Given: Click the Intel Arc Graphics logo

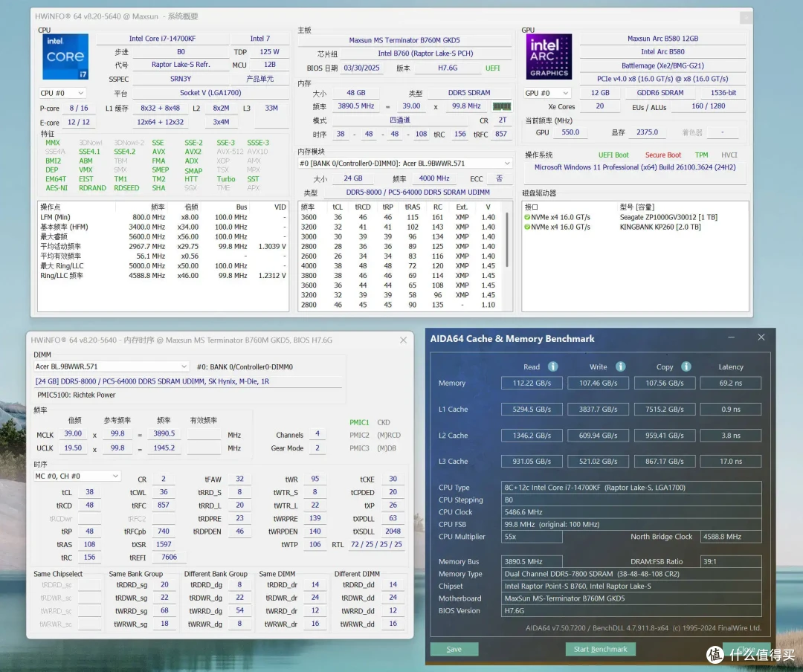Looking at the screenshot, I should point(549,56).
